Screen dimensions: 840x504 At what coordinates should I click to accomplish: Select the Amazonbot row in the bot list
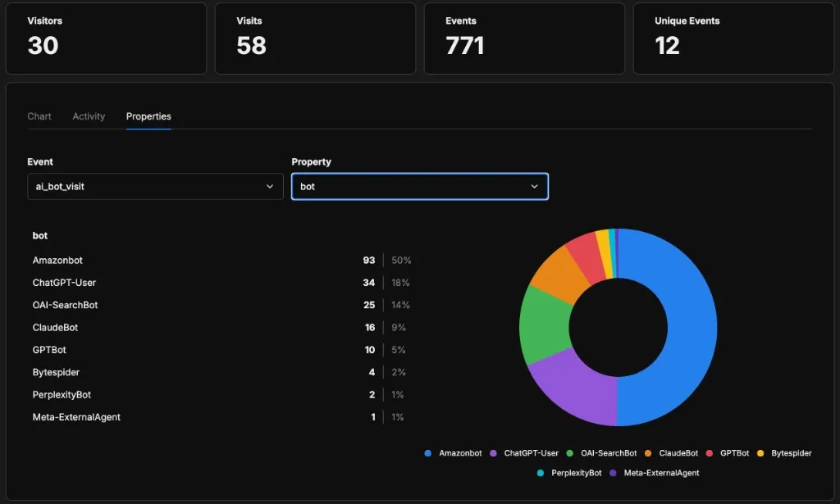coord(57,260)
